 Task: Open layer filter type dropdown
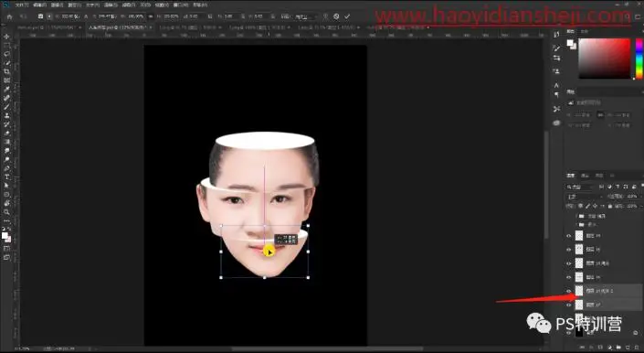click(580, 187)
